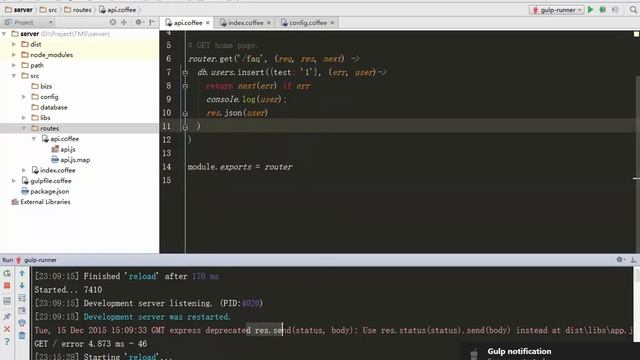The width and height of the screenshot is (640, 360).
Task: Open search everywhere magnifier
Action: click(633, 10)
